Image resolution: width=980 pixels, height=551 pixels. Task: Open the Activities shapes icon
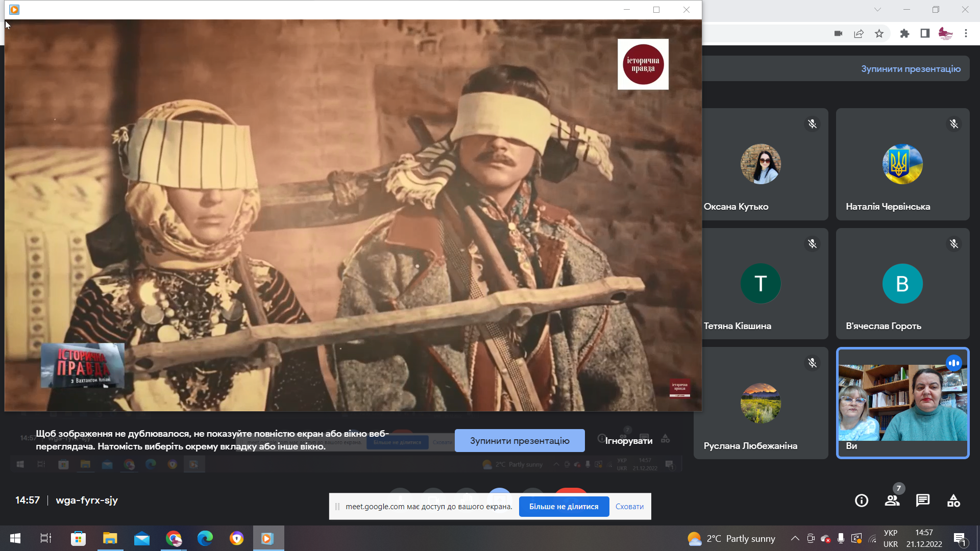(953, 500)
